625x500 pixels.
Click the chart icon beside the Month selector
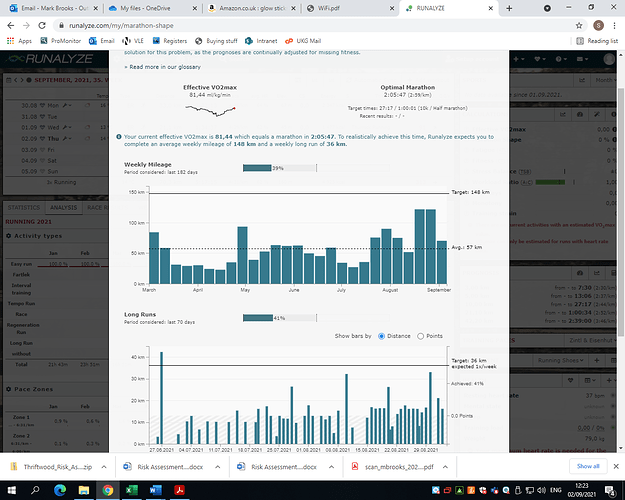[582, 80]
